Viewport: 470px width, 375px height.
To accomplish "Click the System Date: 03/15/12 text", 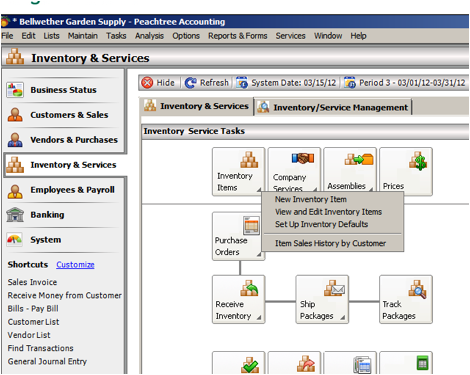I will [x=294, y=83].
